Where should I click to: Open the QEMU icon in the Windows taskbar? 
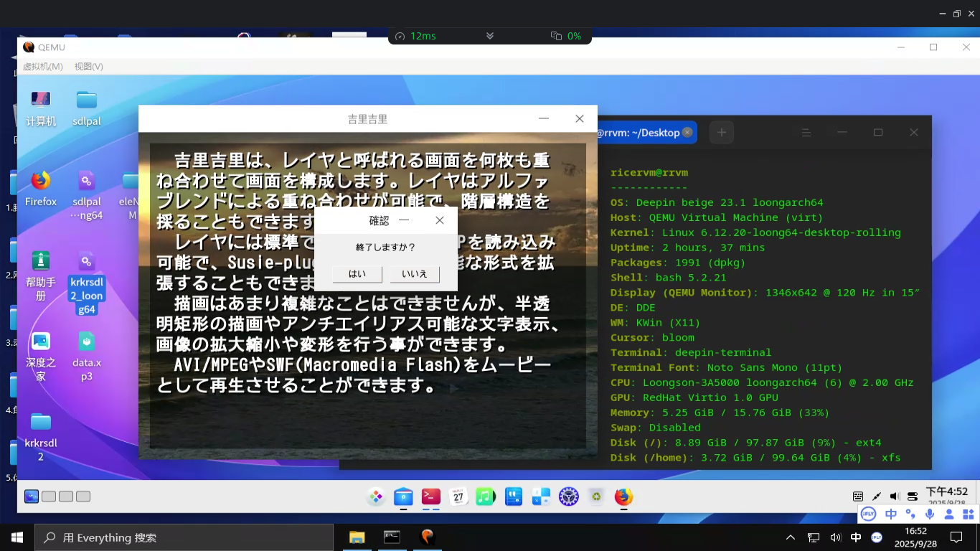(x=427, y=537)
